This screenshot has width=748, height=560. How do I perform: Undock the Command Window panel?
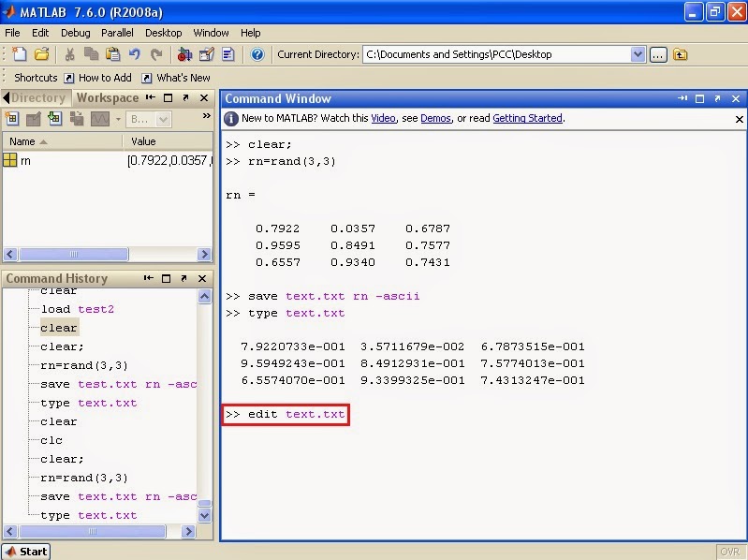[x=717, y=98]
